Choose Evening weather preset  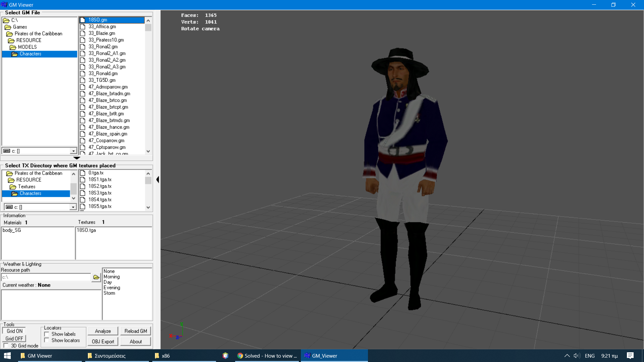pos(112,288)
